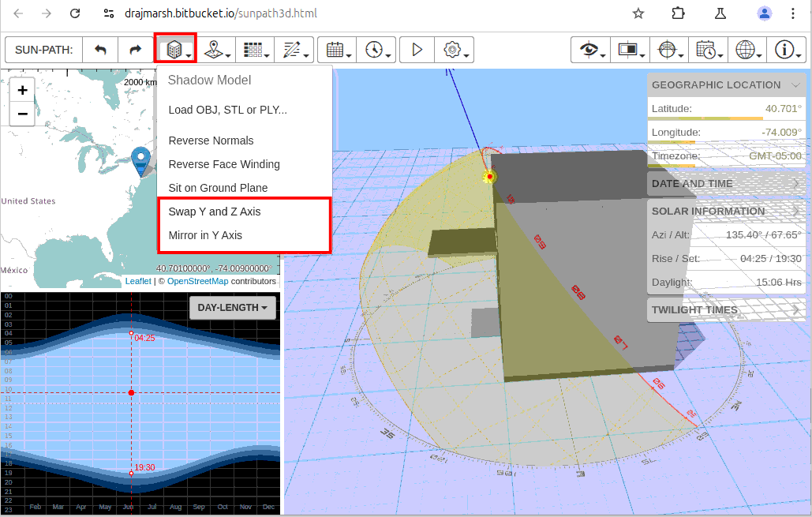Screen dimensions: 812x517
Task: Open the info icon menu
Action: pos(787,50)
